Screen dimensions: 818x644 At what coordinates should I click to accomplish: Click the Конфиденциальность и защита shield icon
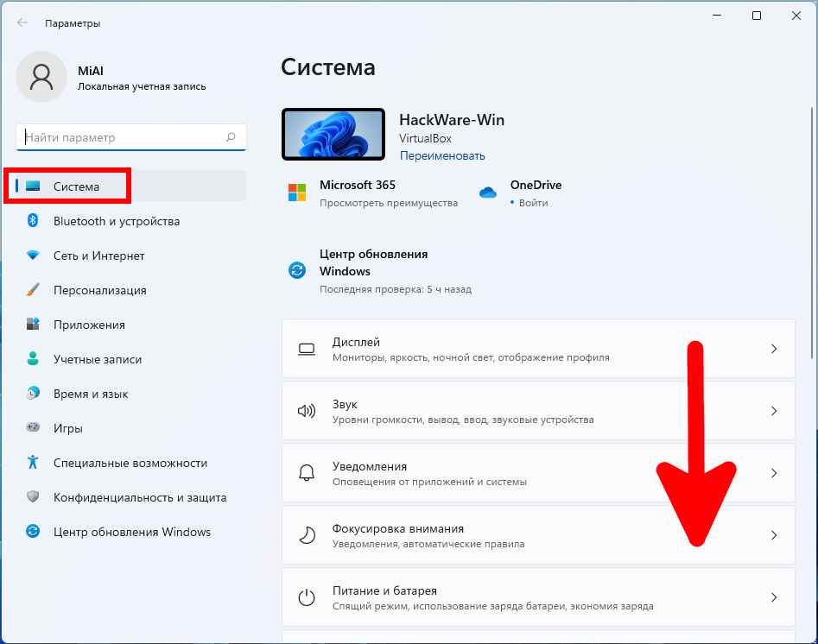33,497
